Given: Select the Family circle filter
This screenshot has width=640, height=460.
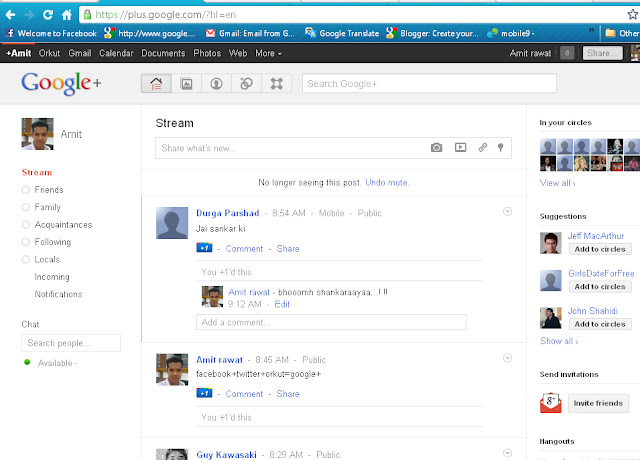Looking at the screenshot, I should [41, 207].
